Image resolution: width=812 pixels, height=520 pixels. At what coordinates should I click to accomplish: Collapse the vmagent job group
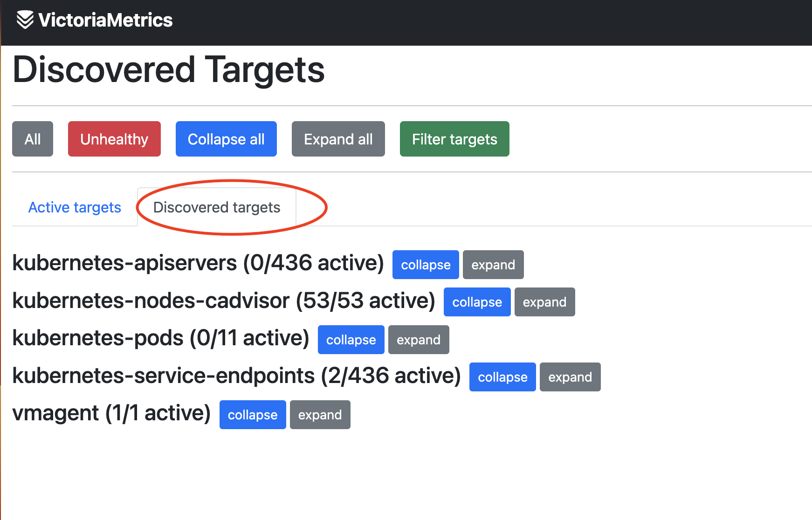point(252,414)
